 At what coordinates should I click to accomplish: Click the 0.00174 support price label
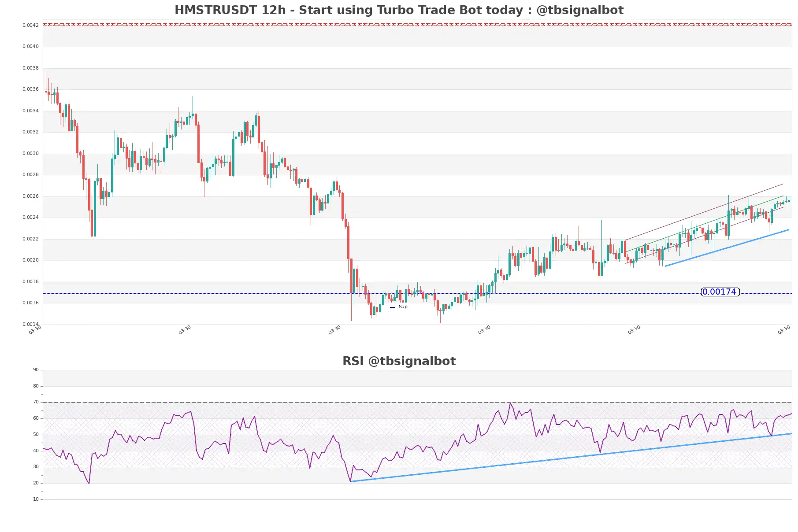point(720,292)
